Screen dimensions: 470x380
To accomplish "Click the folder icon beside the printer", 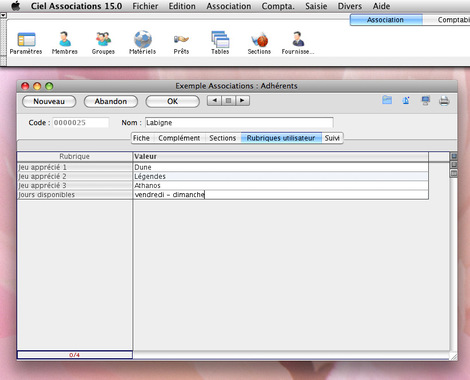I will click(x=387, y=100).
